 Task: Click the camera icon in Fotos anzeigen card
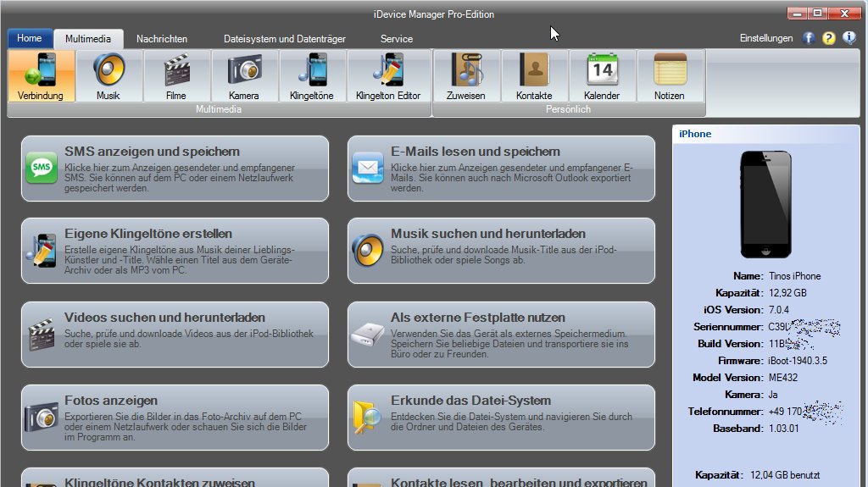tap(42, 417)
